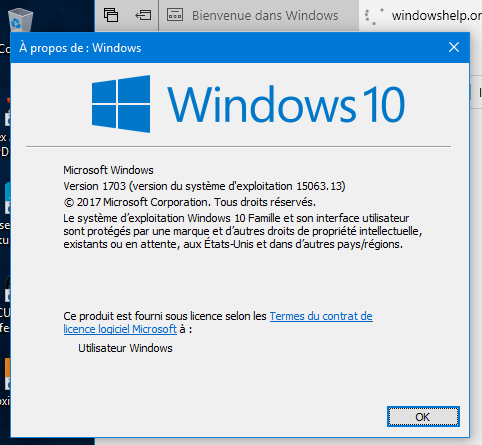Select the Version 1703 build text line

tap(204, 186)
